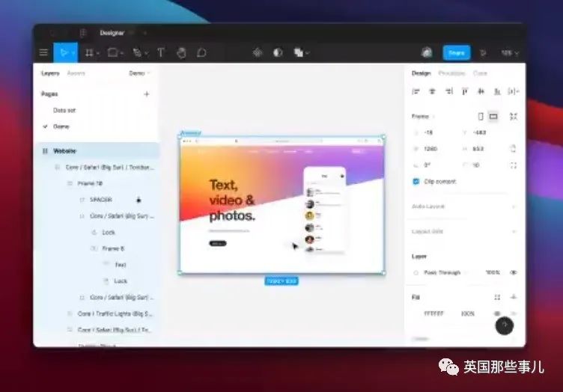Viewport: 563px width, 392px height.
Task: Switch to the Assets tab
Action: 76,73
